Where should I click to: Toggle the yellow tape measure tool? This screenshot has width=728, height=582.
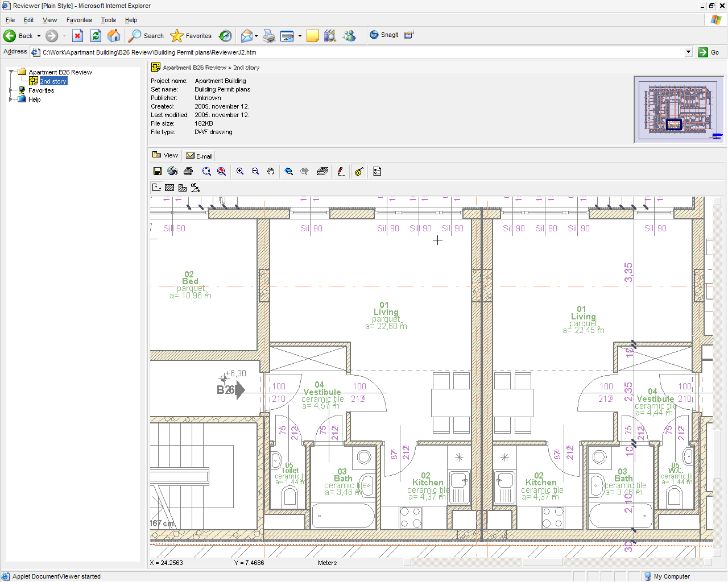[359, 171]
